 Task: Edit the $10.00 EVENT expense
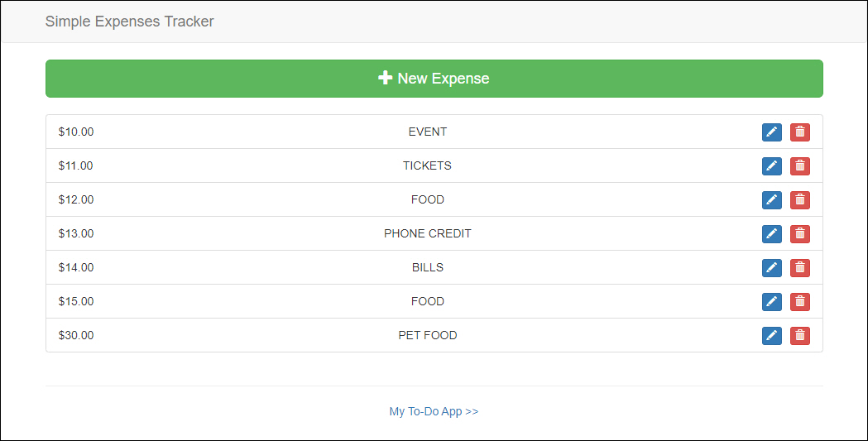772,132
